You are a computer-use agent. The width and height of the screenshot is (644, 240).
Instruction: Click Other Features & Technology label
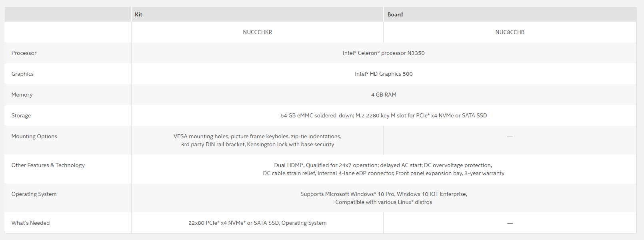tap(48, 165)
